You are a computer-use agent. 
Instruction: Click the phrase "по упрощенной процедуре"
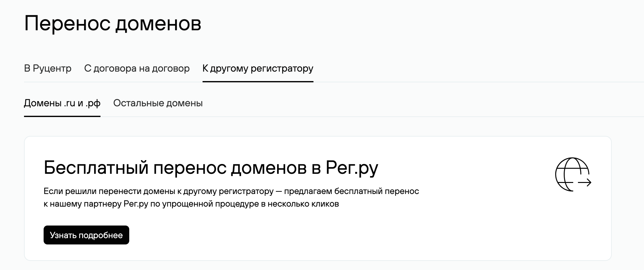[x=204, y=204]
